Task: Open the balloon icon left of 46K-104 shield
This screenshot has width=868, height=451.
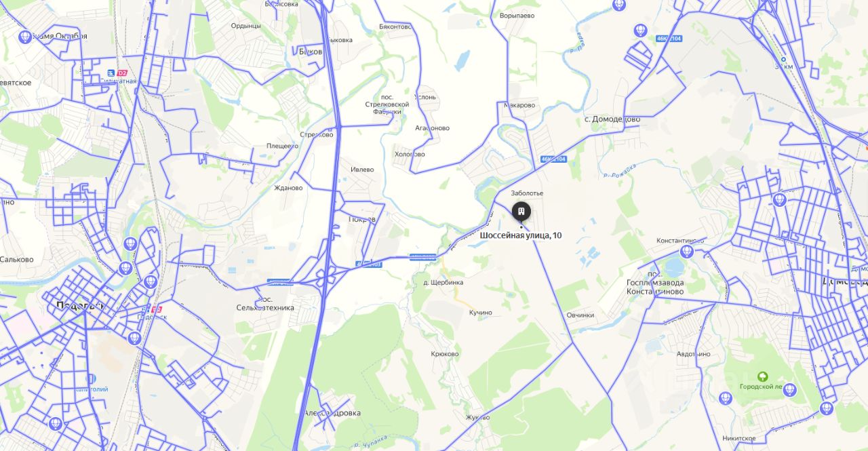Action: [639, 31]
